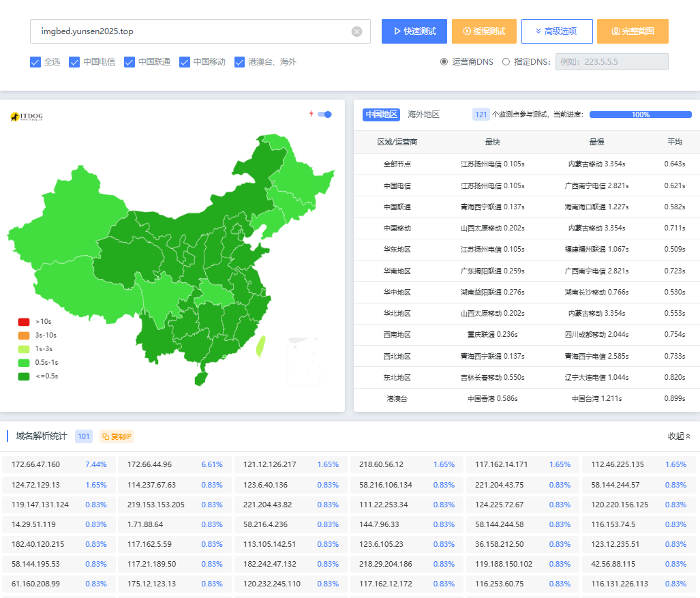The width and height of the screenshot is (700, 598).
Task: Click the 最慢 column header
Action: click(596, 142)
